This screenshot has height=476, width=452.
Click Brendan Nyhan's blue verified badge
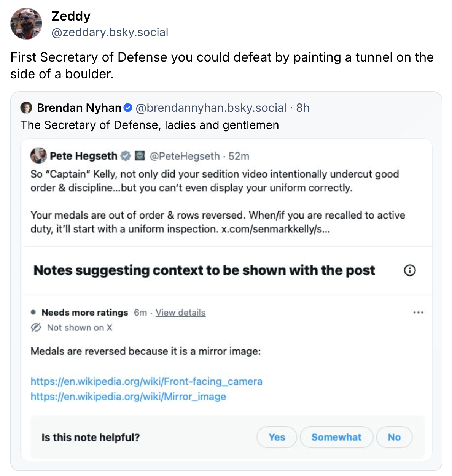tap(128, 108)
